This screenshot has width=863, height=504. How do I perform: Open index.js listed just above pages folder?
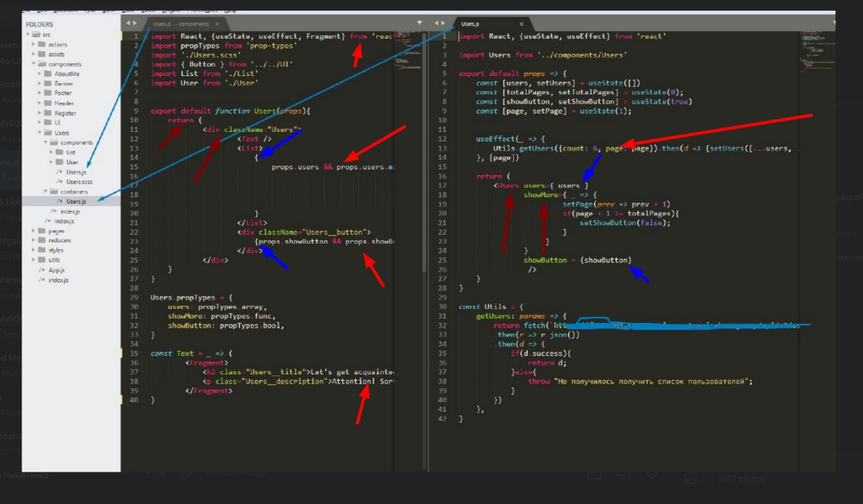pyautogui.click(x=64, y=221)
